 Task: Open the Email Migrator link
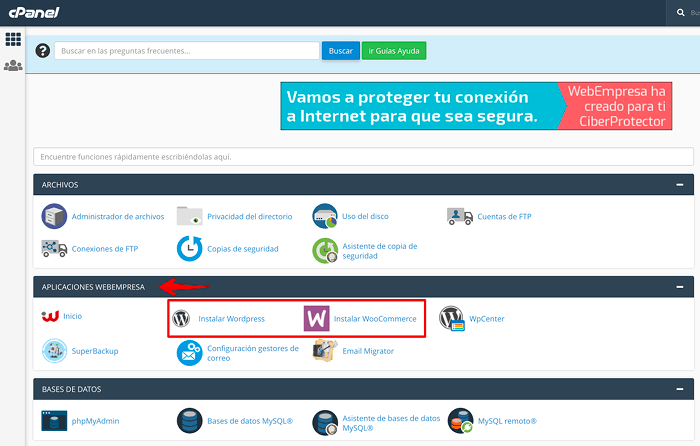click(x=368, y=351)
